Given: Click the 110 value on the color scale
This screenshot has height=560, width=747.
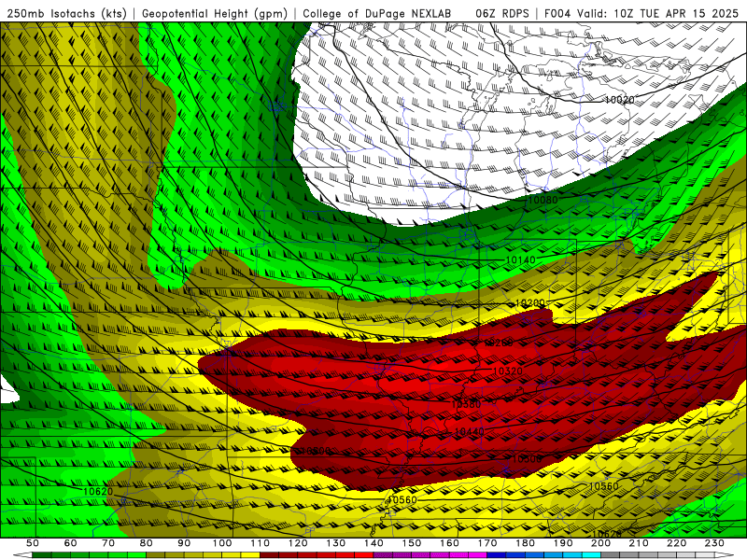Looking at the screenshot, I should pyautogui.click(x=260, y=543).
